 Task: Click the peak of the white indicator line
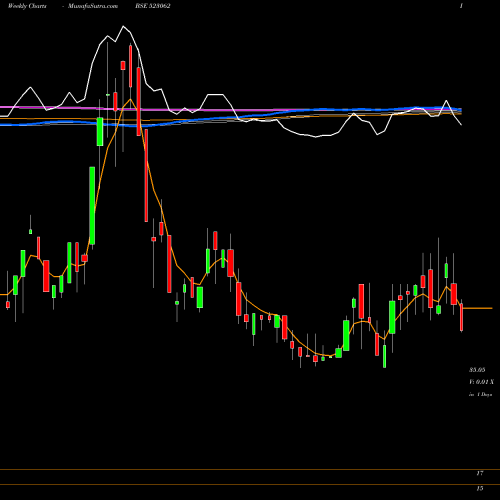pos(123,26)
